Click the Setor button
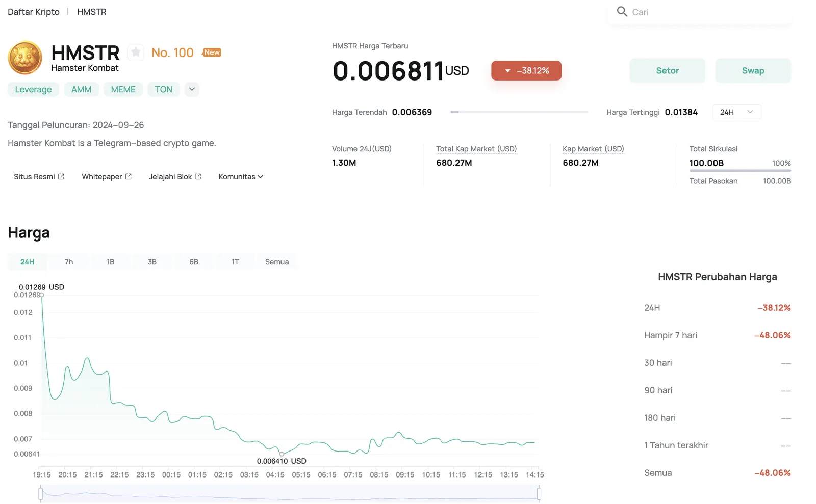 (667, 71)
